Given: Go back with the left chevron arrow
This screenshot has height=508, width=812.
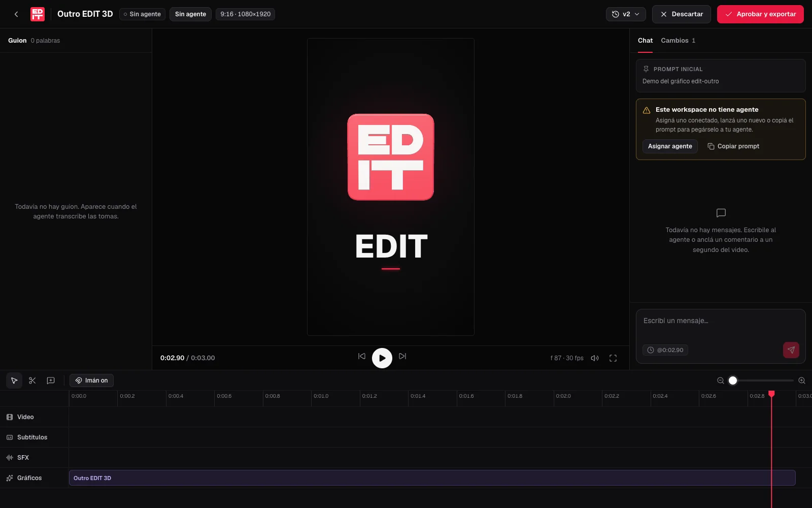Looking at the screenshot, I should pyautogui.click(x=16, y=14).
